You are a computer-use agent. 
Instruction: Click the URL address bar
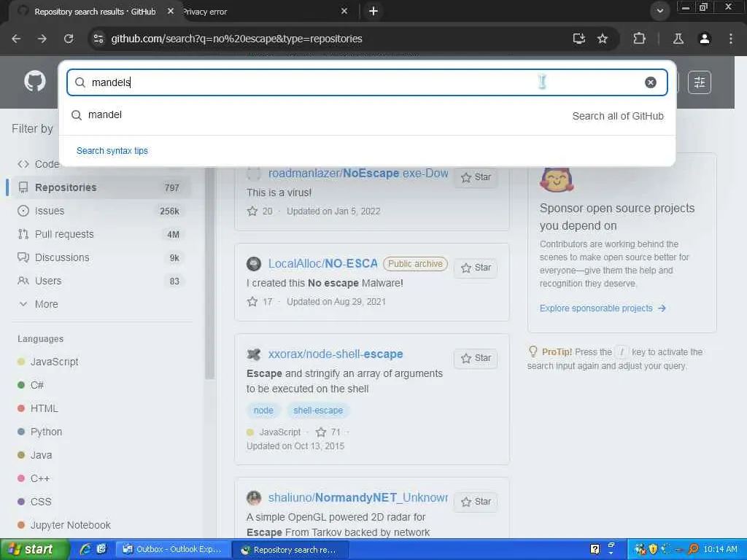pos(333,39)
